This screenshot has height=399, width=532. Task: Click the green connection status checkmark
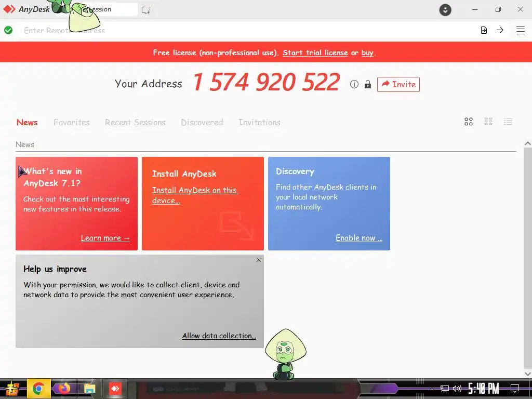click(8, 30)
